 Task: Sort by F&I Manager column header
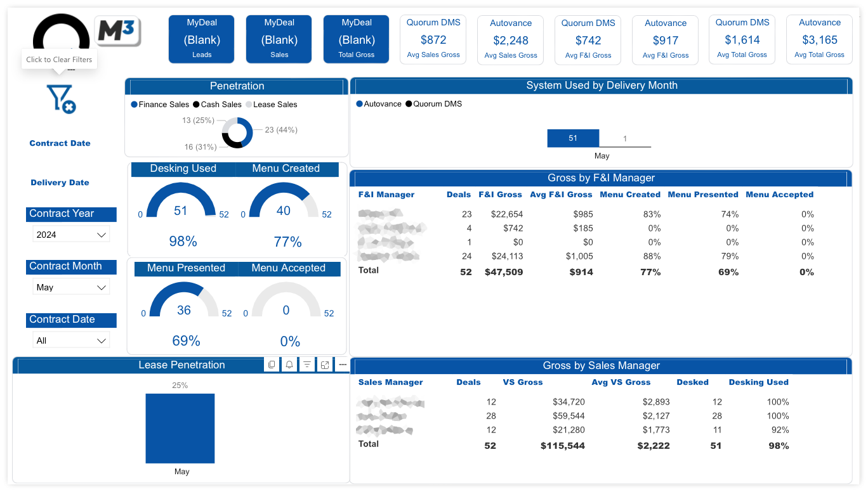coord(386,195)
